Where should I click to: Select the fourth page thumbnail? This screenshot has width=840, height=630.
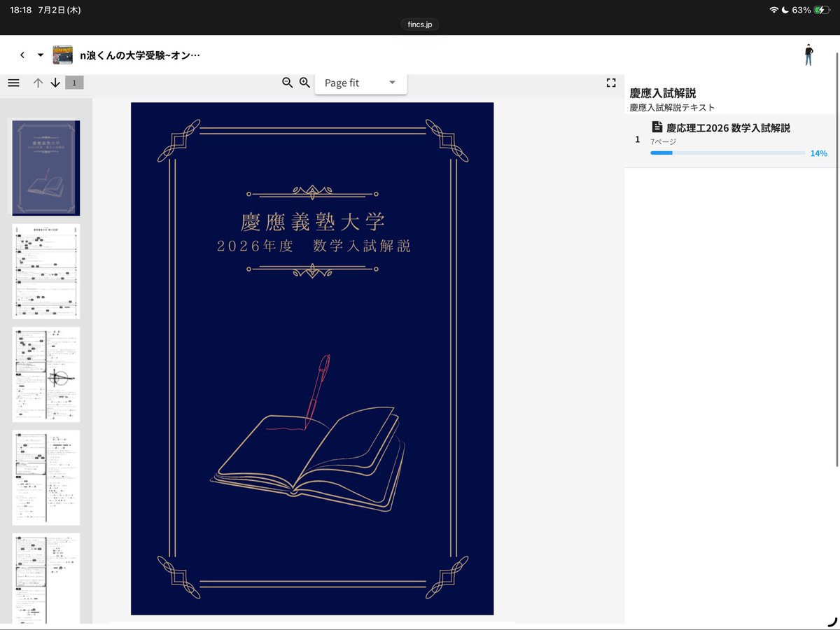(x=46, y=477)
